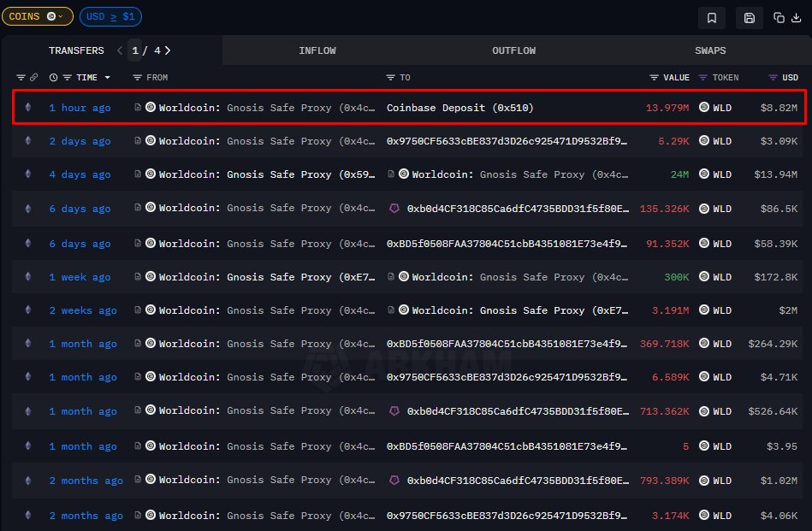Click the link icon in the table header
812x531 pixels.
pyautogui.click(x=34, y=78)
